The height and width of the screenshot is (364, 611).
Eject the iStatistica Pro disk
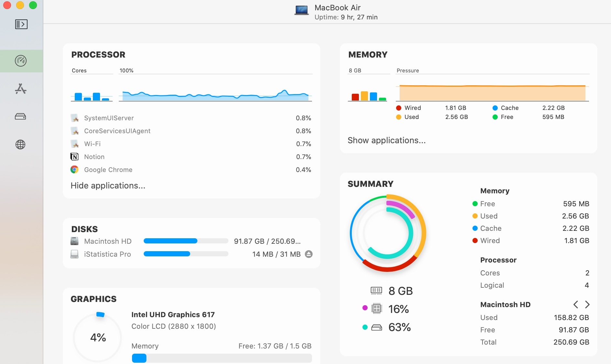coord(309,254)
